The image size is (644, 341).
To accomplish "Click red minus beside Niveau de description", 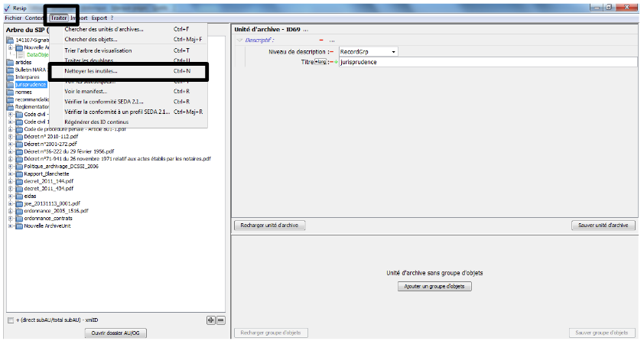I will 333,52.
